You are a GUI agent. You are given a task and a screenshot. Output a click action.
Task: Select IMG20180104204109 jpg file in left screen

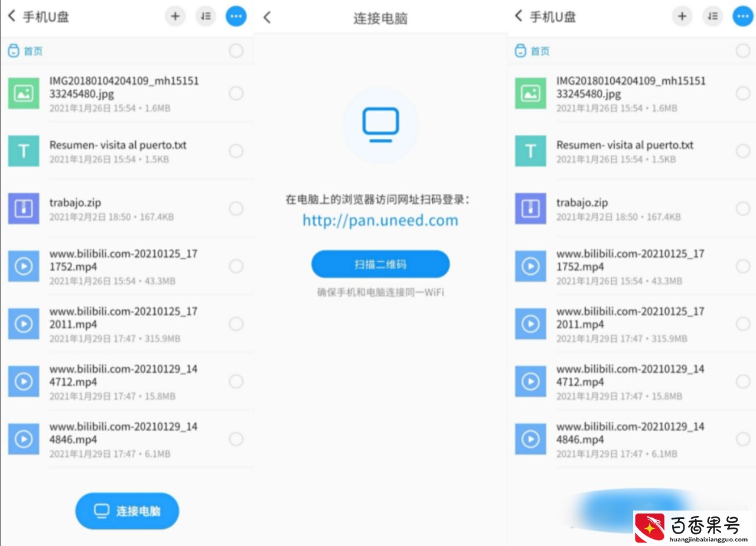(x=236, y=93)
